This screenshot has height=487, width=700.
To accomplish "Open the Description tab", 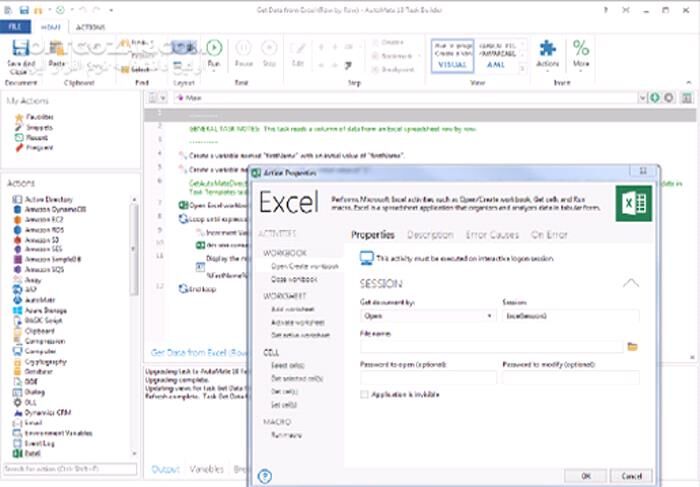I will [429, 235].
